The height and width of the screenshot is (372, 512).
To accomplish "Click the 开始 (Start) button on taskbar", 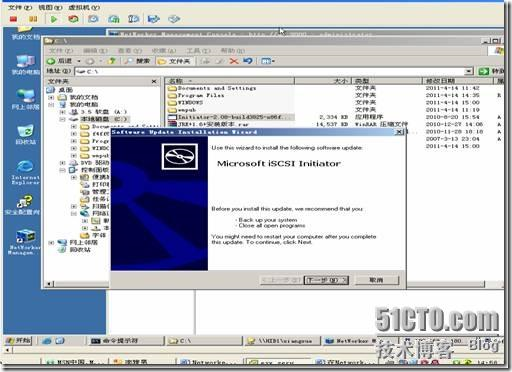I will [19, 341].
